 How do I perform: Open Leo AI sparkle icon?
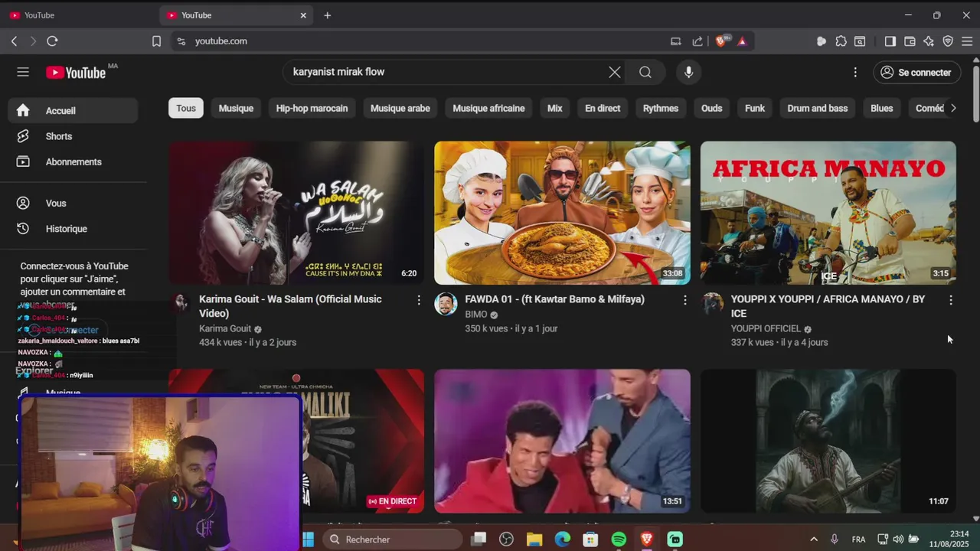tap(929, 41)
